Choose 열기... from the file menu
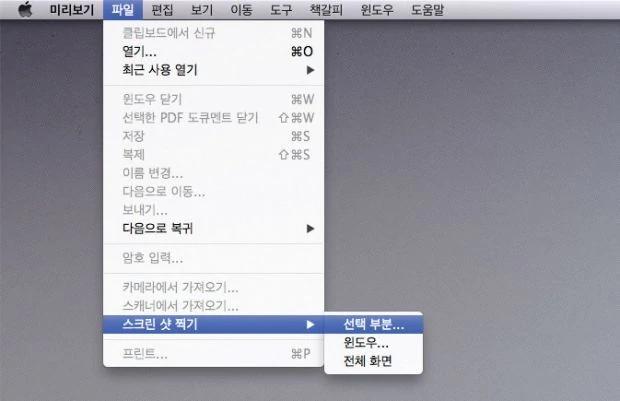The image size is (620, 401). (214, 51)
